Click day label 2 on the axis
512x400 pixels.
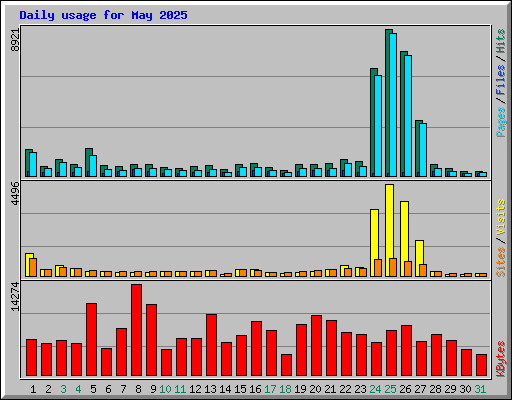[x=48, y=389]
